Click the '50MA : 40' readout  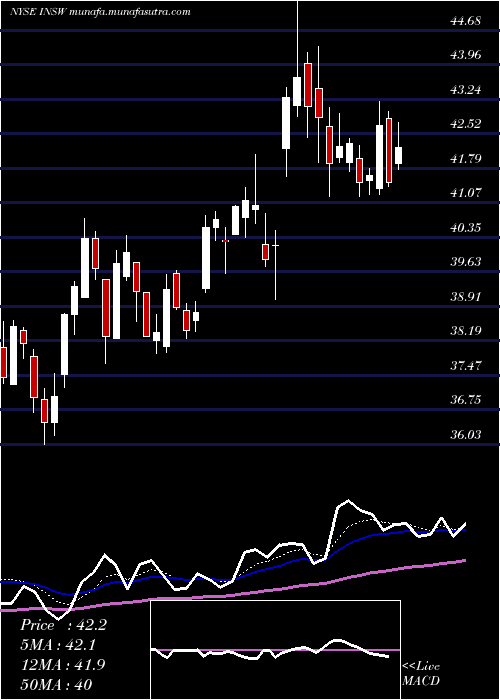(56, 684)
